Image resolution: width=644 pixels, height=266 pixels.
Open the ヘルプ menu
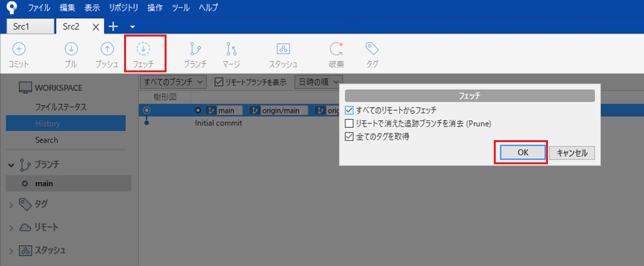208,8
